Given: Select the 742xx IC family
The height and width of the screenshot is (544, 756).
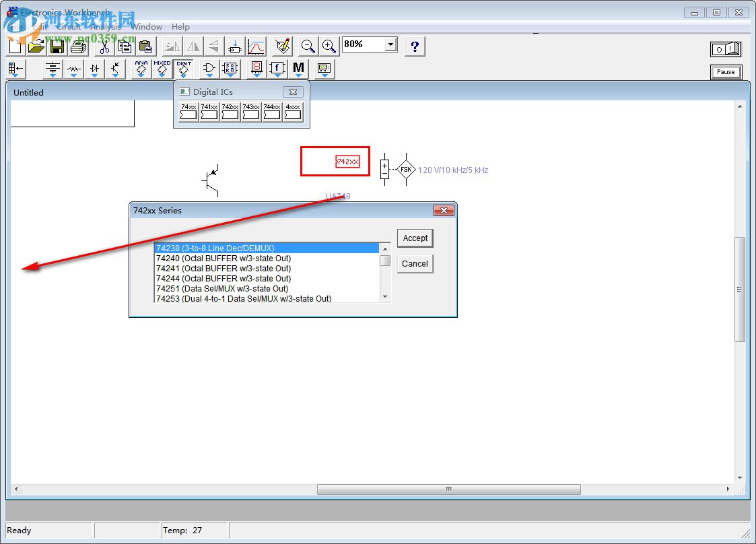Looking at the screenshot, I should pyautogui.click(x=230, y=112).
